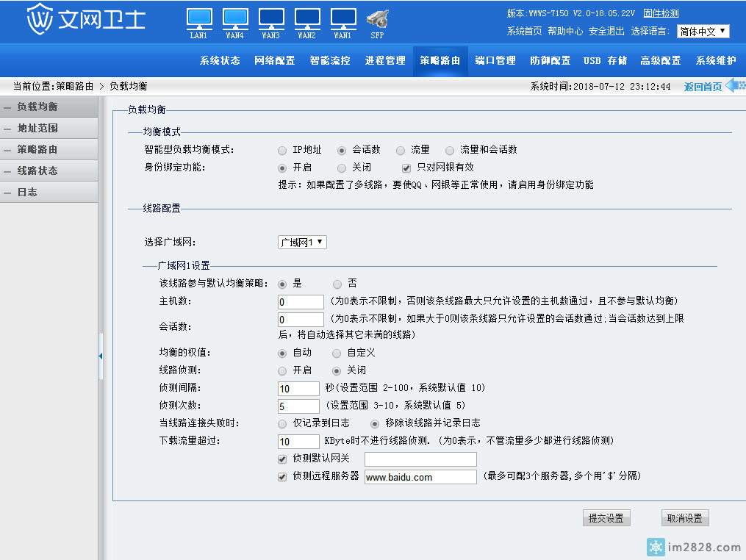The image size is (746, 560).
Task: Open the 网络配置 menu tab
Action: pyautogui.click(x=275, y=61)
